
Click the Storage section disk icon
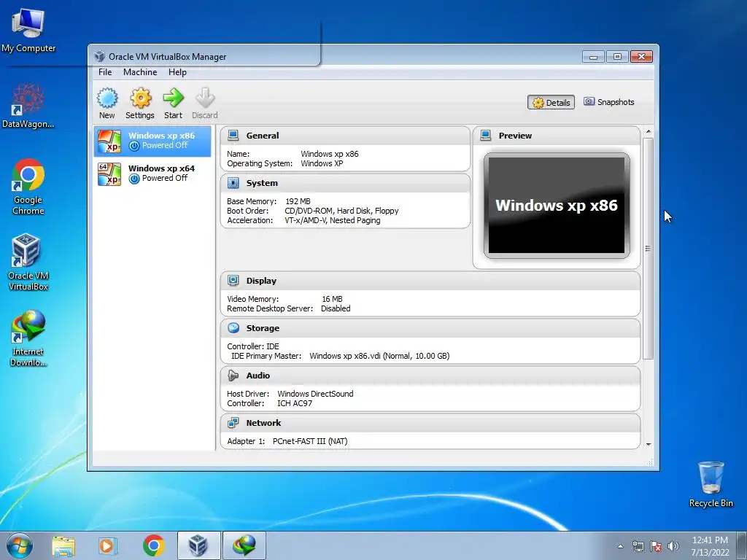(x=233, y=327)
